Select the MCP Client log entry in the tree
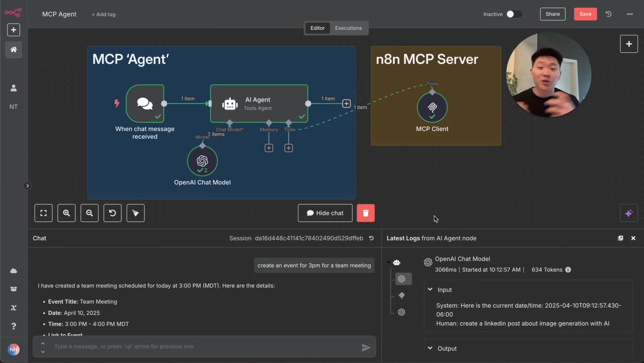Viewport: 644px width, 363px height. click(401, 296)
